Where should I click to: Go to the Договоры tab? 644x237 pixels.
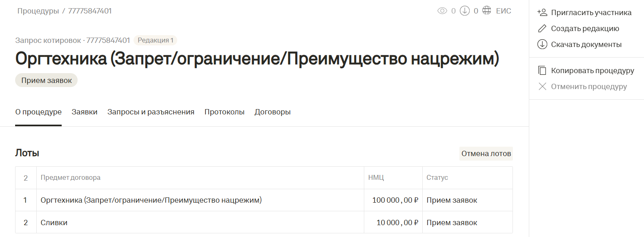click(x=272, y=112)
